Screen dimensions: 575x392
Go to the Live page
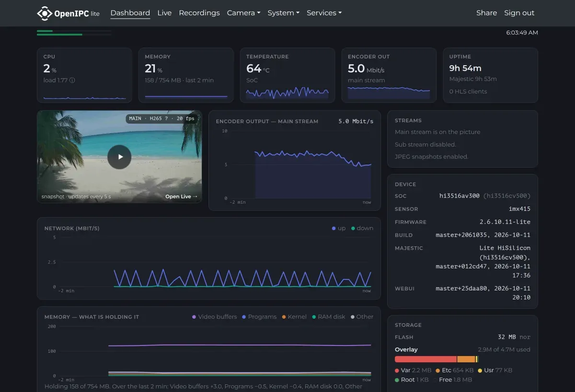(164, 13)
